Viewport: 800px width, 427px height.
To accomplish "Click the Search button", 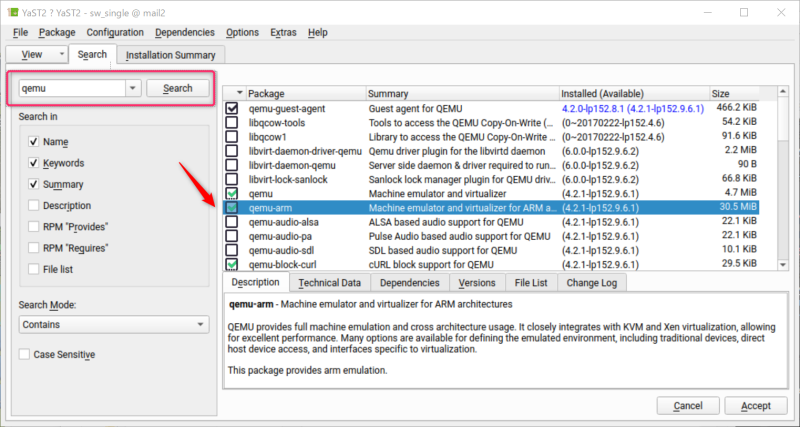I will click(x=178, y=88).
